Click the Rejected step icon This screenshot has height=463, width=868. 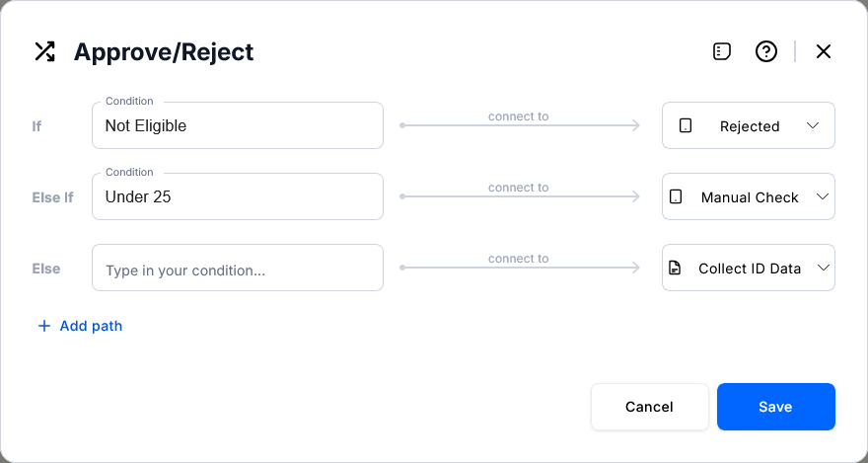point(686,126)
